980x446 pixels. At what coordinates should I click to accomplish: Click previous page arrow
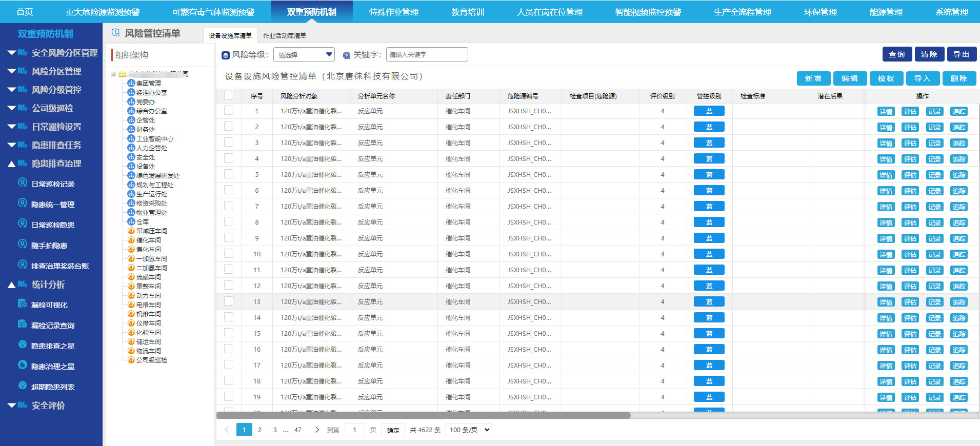(227, 430)
